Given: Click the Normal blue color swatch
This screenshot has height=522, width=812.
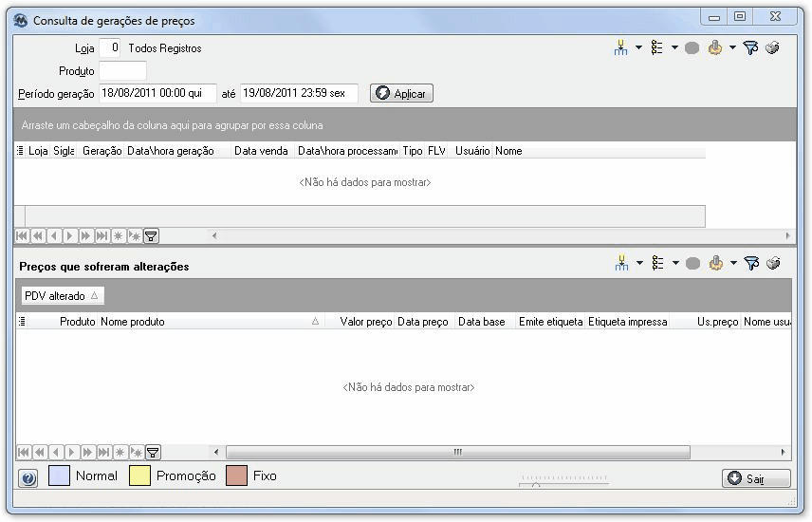Looking at the screenshot, I should click(59, 475).
